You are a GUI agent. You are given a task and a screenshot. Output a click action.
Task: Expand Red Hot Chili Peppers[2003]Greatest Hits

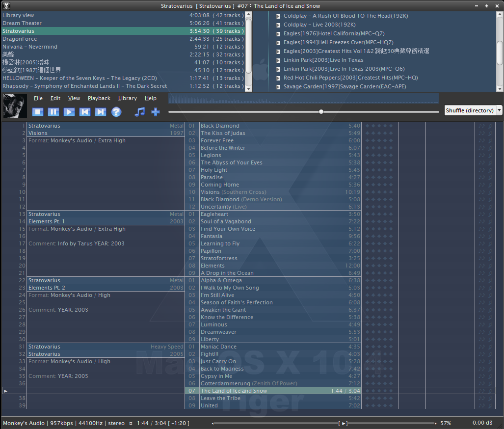pyautogui.click(x=278, y=78)
